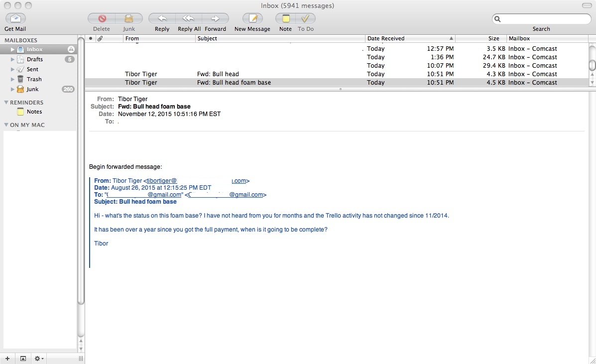
Task: Expand the Drafts folder disclosure triangle
Action: pyautogui.click(x=13, y=59)
